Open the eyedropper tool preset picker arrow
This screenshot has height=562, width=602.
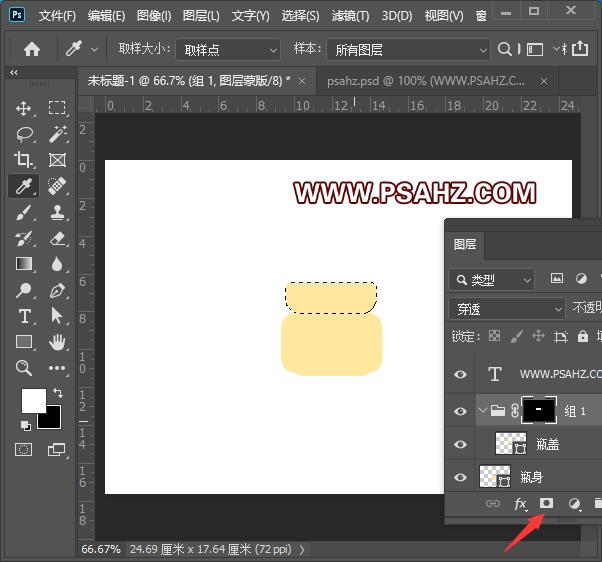point(94,50)
